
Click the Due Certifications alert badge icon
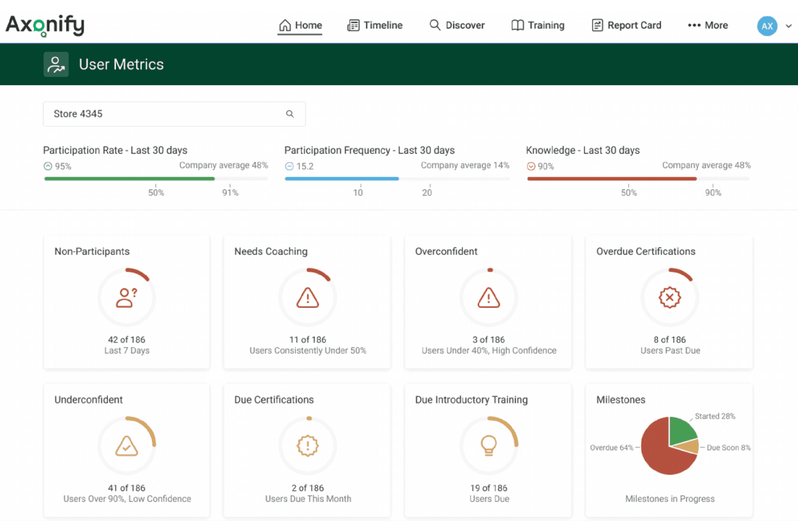(x=307, y=446)
